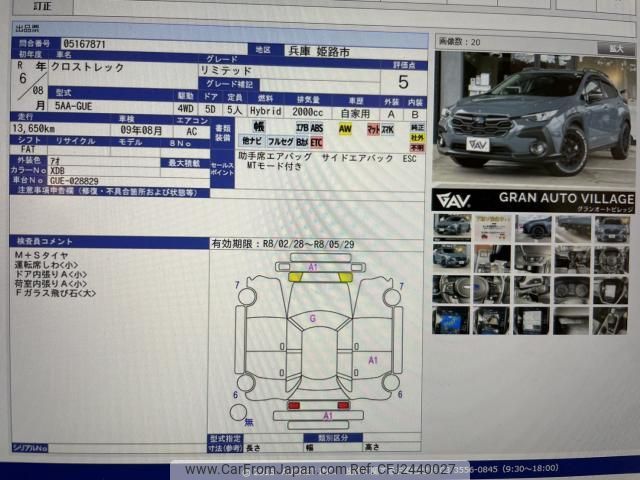Select the last thumbnail in the bottom row
Image resolution: width=640 pixels, height=480 pixels.
click(x=611, y=320)
